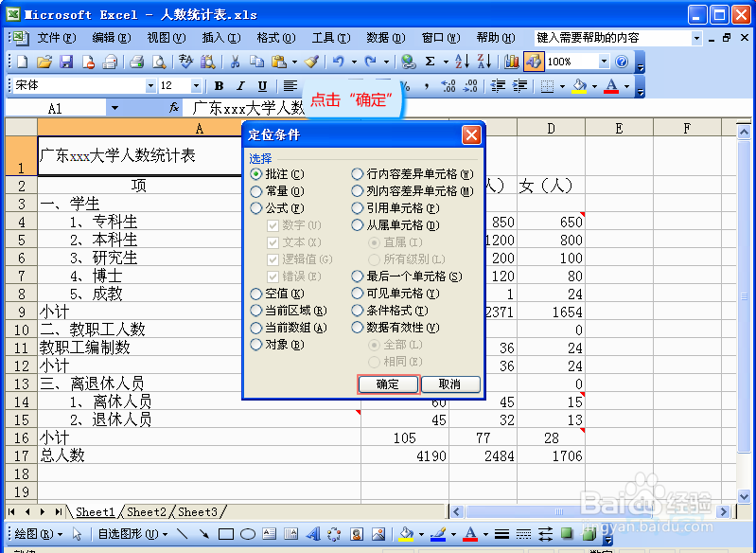Screen dimensions: 756x553
Task: Expand the font size dropdown 12
Action: (196, 86)
